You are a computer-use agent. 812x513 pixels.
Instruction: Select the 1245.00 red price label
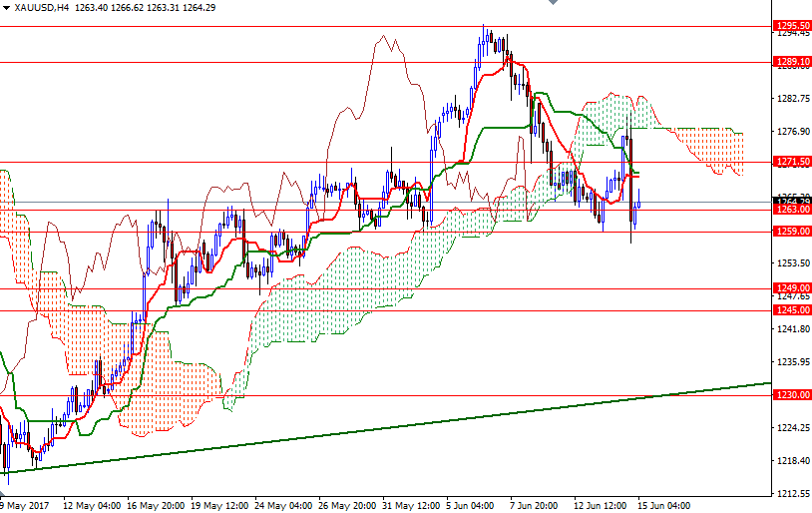(791, 310)
